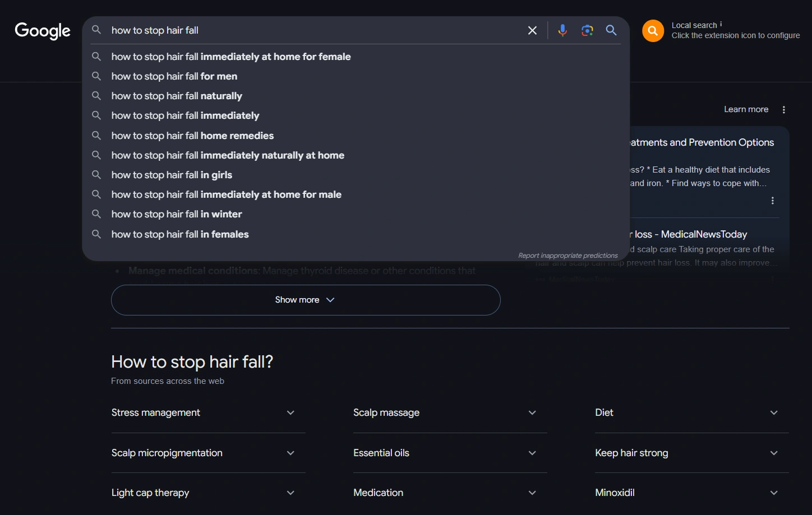Click magnifier icon beside 'in winter' suggestion

[x=96, y=214]
